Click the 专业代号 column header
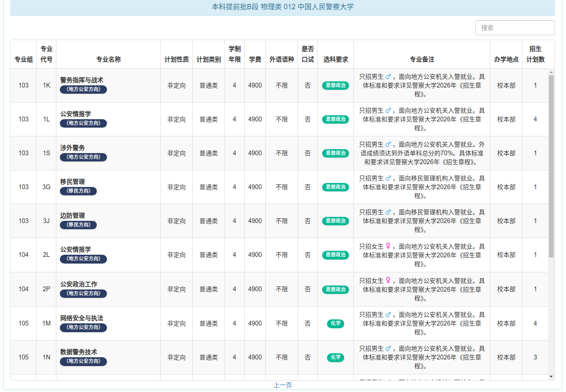This screenshot has height=392, width=566. tap(46, 54)
